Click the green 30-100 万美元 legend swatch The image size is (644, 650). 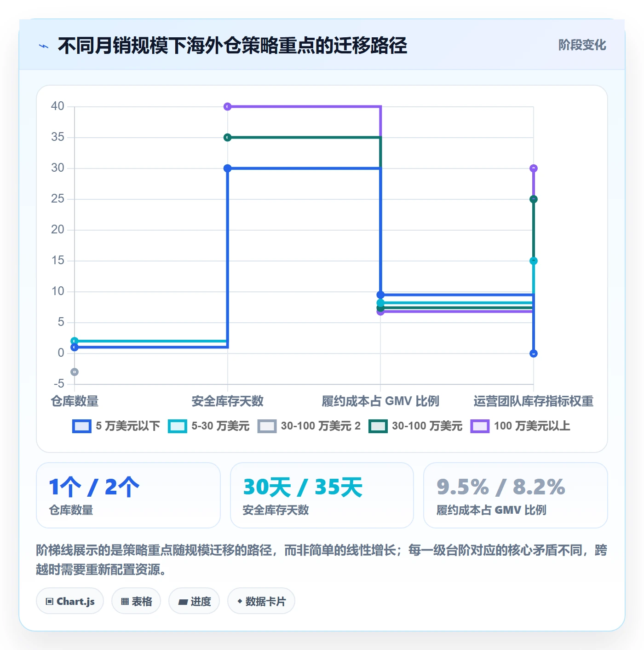tap(378, 426)
